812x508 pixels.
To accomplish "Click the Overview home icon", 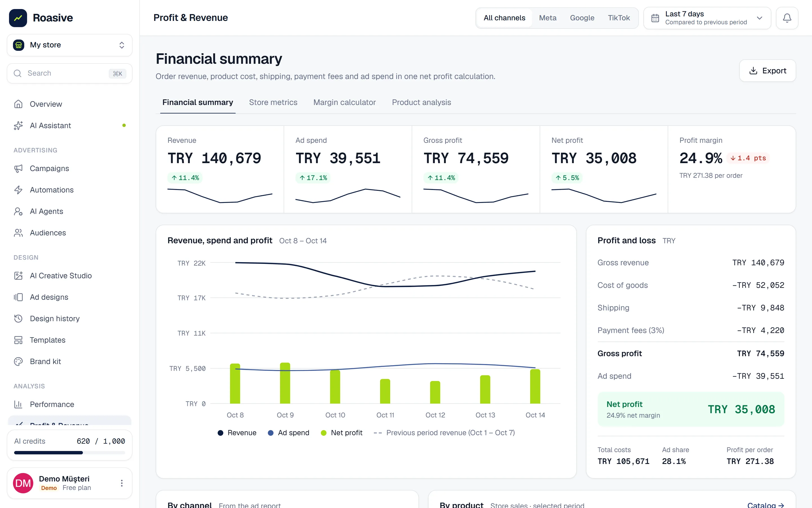I will (x=18, y=104).
